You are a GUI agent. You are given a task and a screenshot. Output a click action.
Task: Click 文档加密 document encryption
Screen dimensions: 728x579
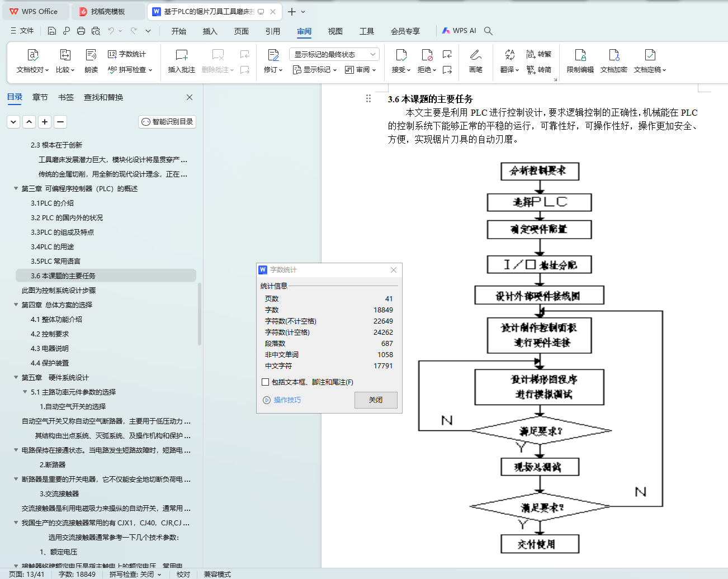[x=614, y=61]
